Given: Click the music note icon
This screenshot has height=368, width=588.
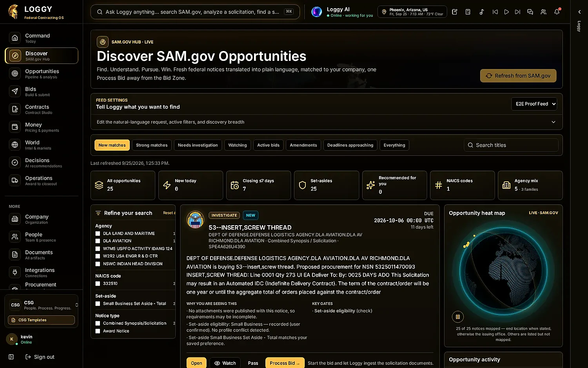Looking at the screenshot, I should click(481, 12).
